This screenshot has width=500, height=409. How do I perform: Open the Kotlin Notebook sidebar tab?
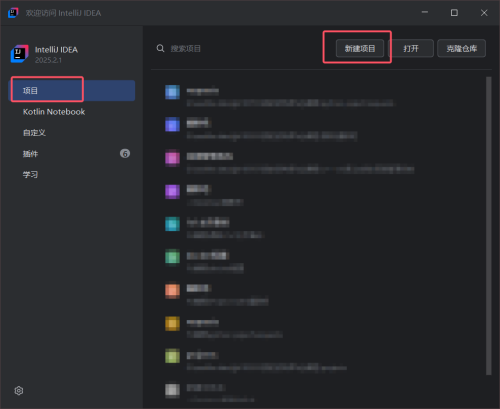[72, 112]
